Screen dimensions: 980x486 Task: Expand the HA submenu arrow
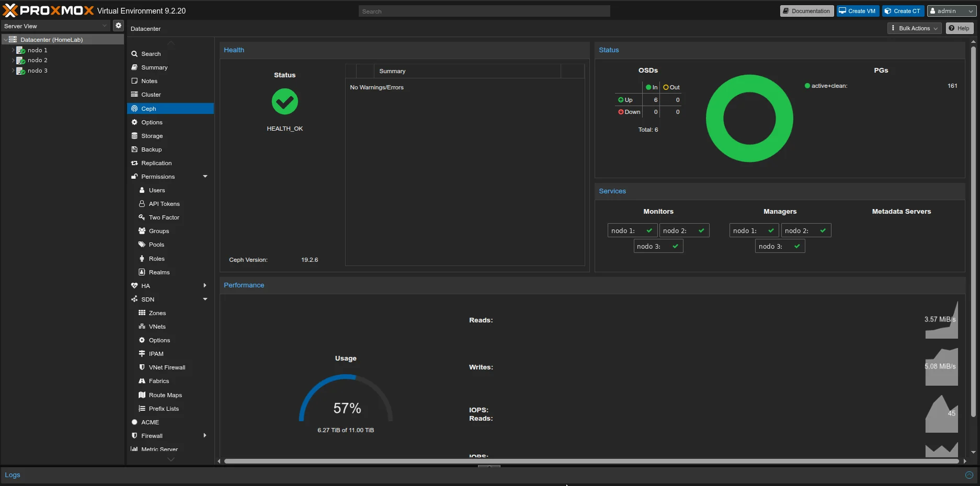(x=205, y=286)
